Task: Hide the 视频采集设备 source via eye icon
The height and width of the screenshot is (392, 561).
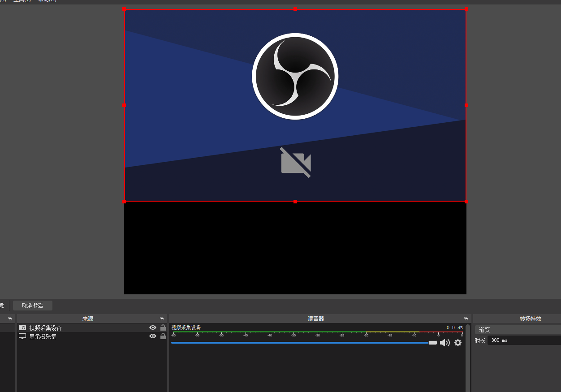Action: tap(153, 327)
